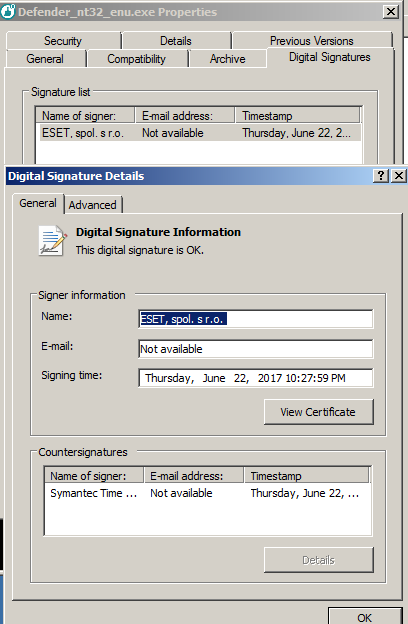Viewport: 408px width, 624px height.
Task: Select the Compatibility tab
Action: point(137,59)
